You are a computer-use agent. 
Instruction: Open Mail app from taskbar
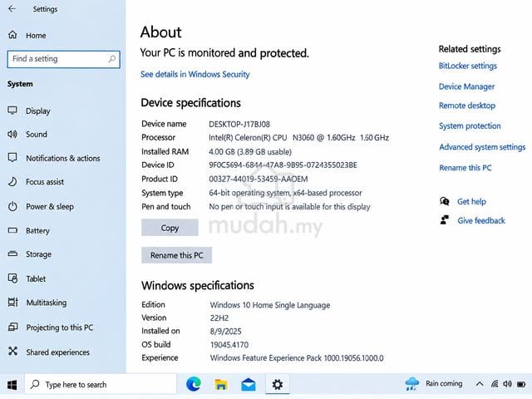click(x=249, y=384)
